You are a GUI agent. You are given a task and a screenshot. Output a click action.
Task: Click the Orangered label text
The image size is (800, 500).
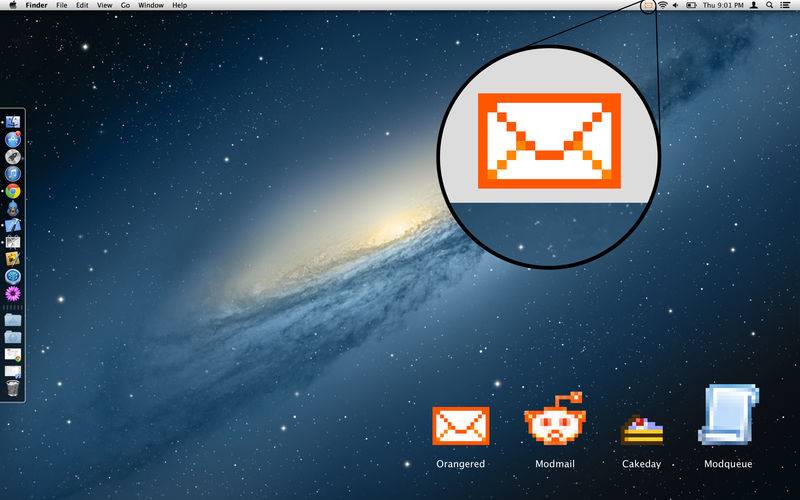[x=461, y=464]
